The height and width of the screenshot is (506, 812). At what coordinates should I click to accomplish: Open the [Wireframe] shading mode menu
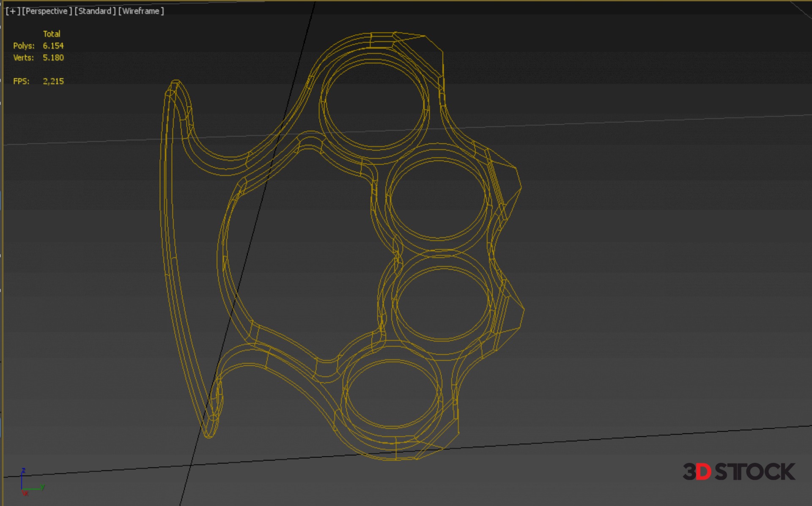click(x=141, y=11)
